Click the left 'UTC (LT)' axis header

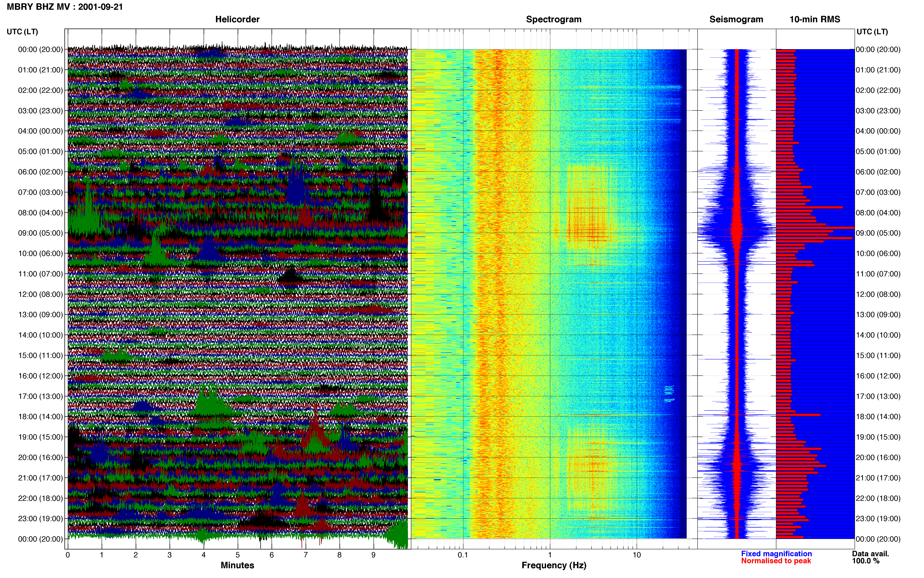tap(22, 32)
